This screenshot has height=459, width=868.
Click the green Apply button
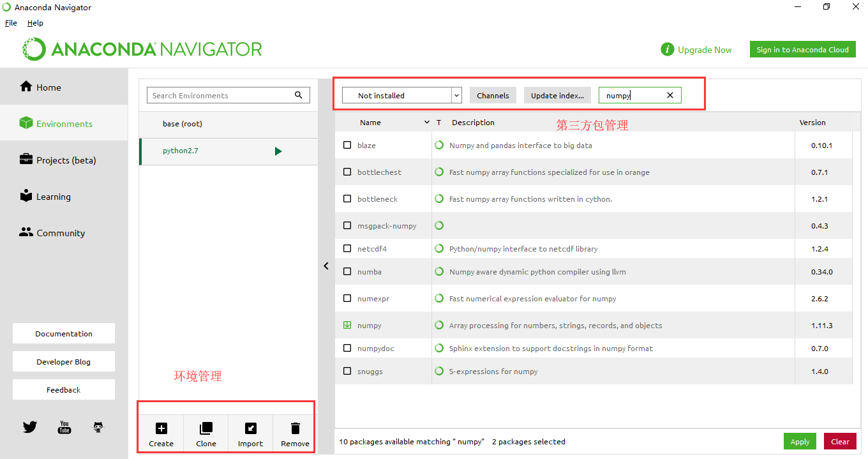tap(800, 441)
